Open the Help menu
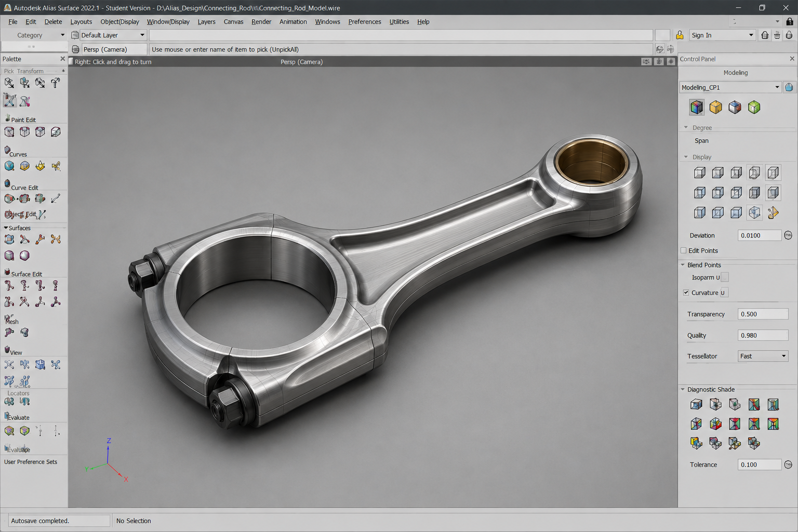The width and height of the screenshot is (798, 532). (423, 21)
